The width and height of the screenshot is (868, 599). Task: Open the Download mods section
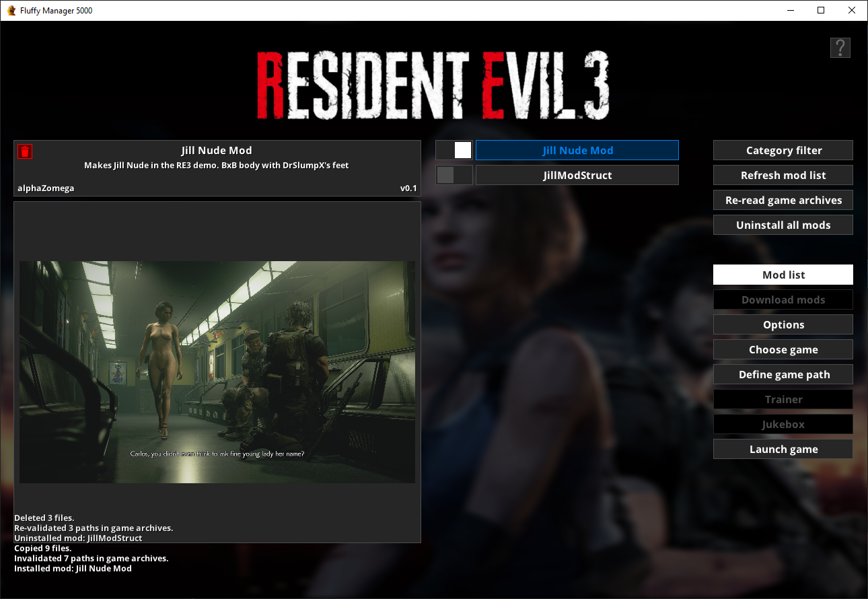click(783, 299)
